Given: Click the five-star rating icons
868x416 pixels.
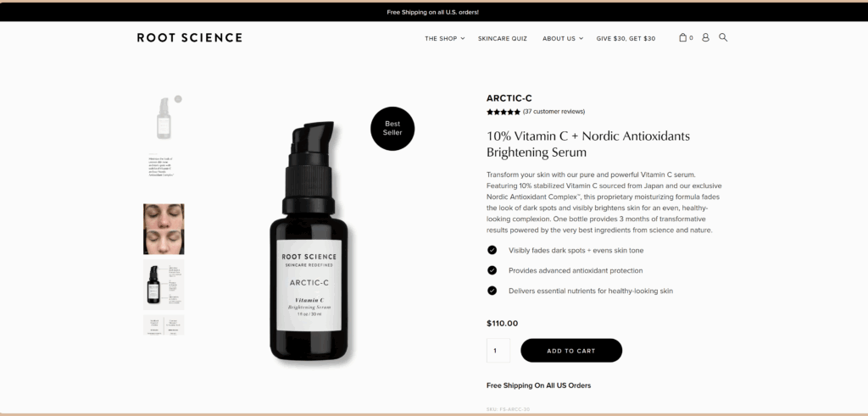Looking at the screenshot, I should click(504, 112).
